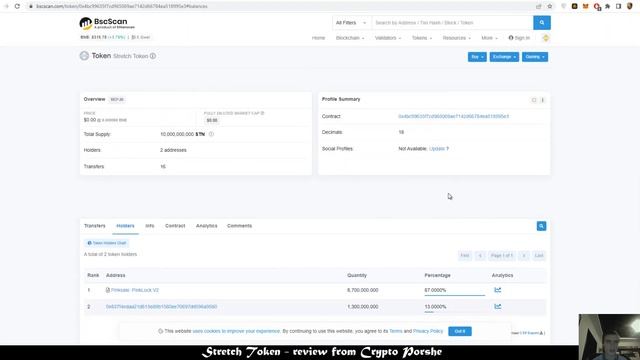Click the 10,000,000,000 STN total supply value
This screenshot has width=640, height=360.
[x=182, y=134]
